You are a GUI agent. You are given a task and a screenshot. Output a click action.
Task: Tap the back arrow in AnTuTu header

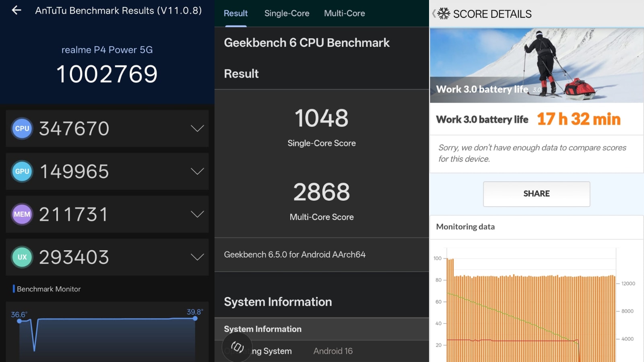(16, 10)
